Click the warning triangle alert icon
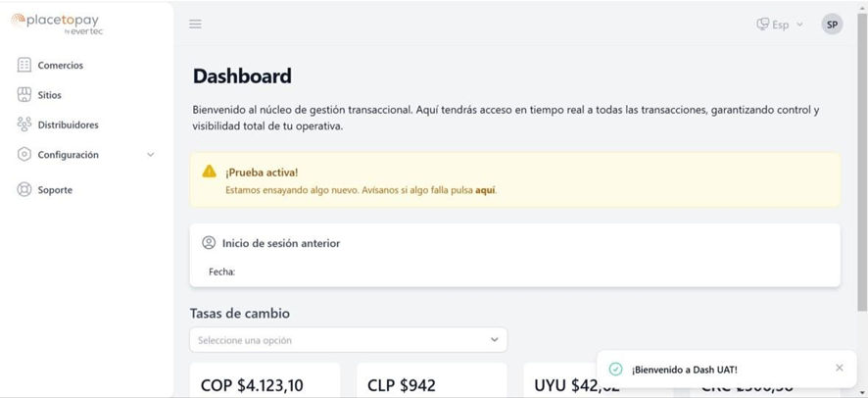The image size is (868, 398). [x=209, y=172]
